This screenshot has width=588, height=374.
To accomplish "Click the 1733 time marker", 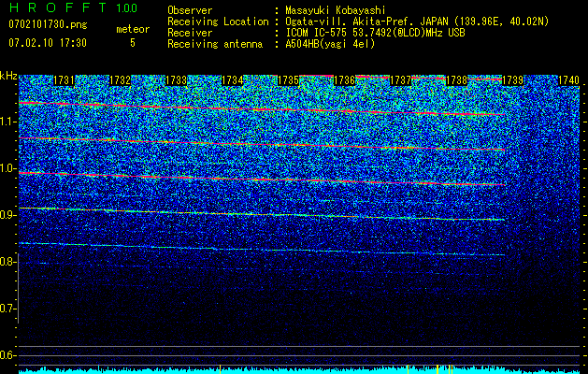I will (177, 80).
